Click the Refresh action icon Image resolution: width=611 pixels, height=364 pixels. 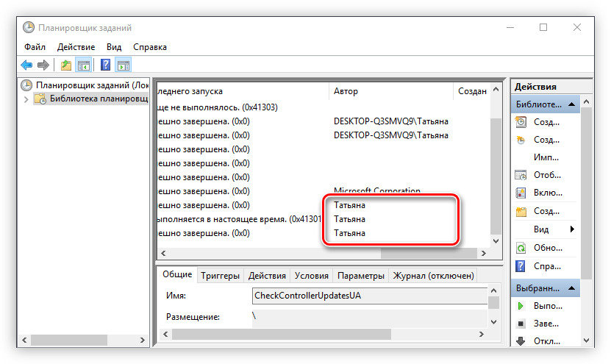tap(521, 248)
